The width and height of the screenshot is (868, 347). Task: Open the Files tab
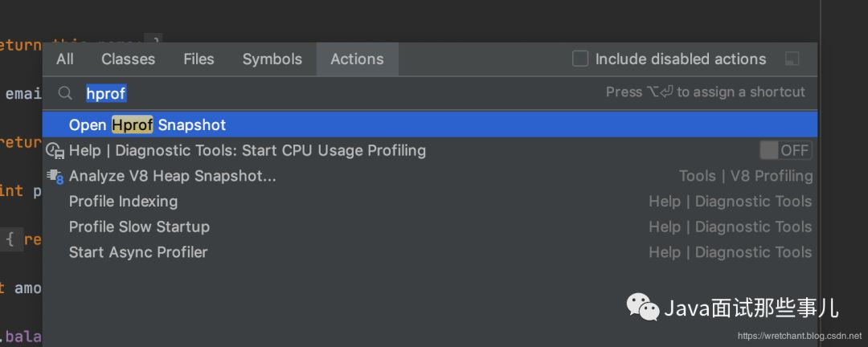click(x=199, y=59)
